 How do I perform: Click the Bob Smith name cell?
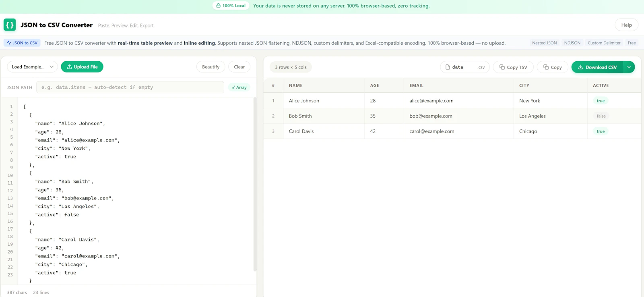[324, 116]
